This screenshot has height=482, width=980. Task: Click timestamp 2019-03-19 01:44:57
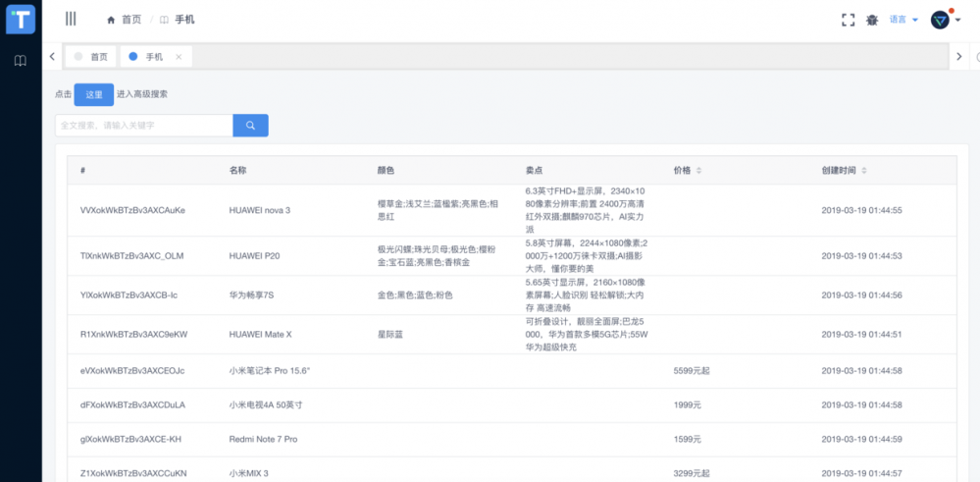pyautogui.click(x=862, y=473)
